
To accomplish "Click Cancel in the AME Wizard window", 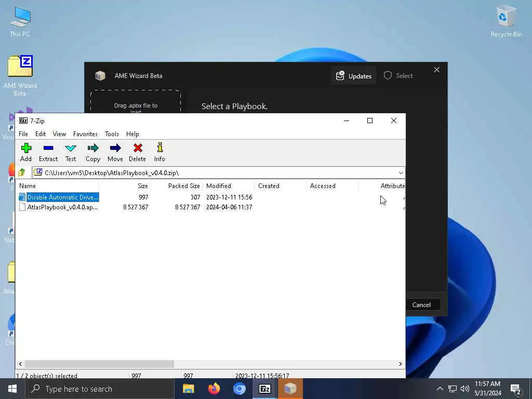I will pyautogui.click(x=421, y=304).
